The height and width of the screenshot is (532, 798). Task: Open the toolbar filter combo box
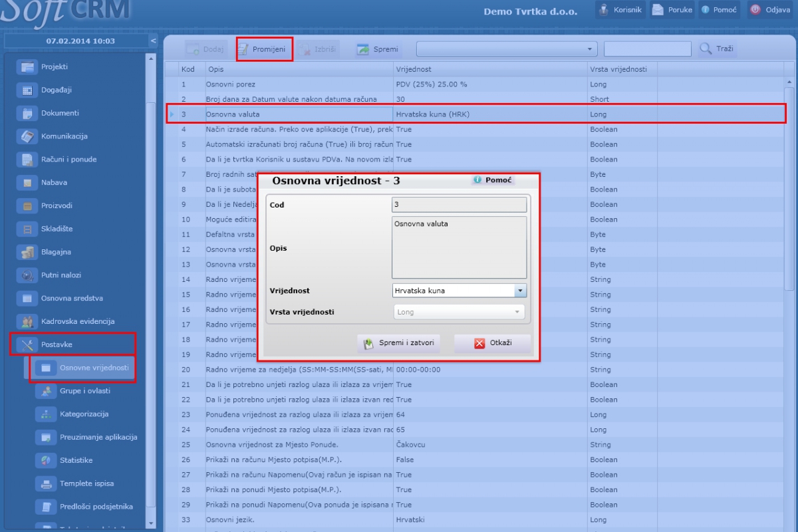507,49
